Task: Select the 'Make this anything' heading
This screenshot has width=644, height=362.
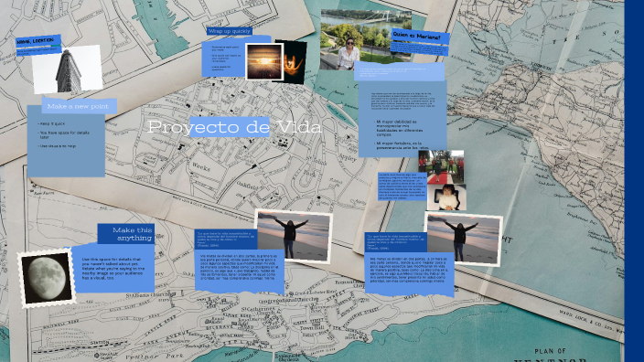Action: coord(132,234)
